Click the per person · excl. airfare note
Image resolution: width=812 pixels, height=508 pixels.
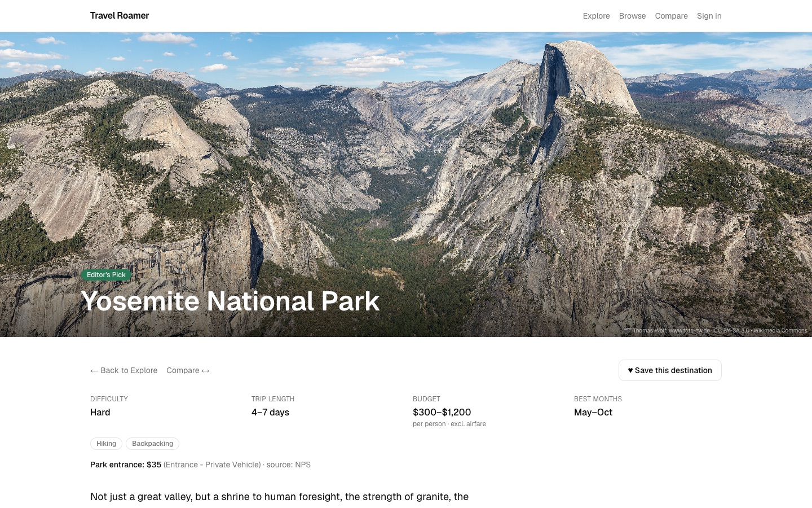point(449,424)
